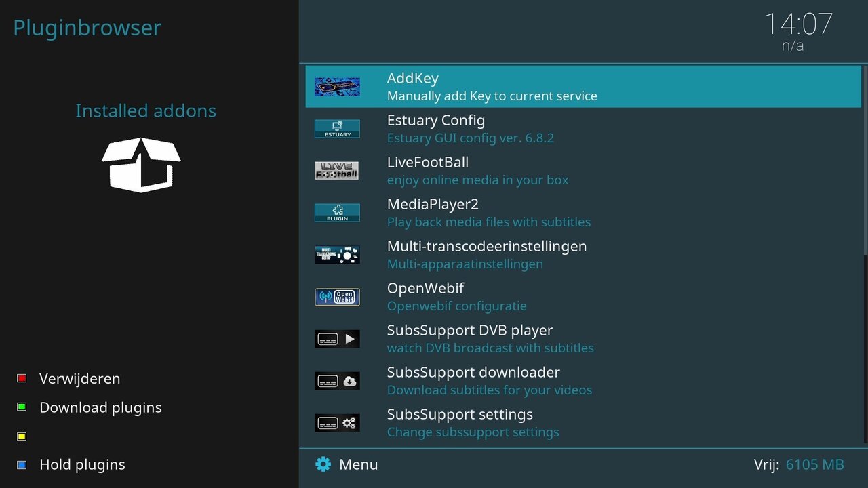Click the open box Installed addons icon
Viewport: 868px width, 488px height.
click(x=141, y=165)
